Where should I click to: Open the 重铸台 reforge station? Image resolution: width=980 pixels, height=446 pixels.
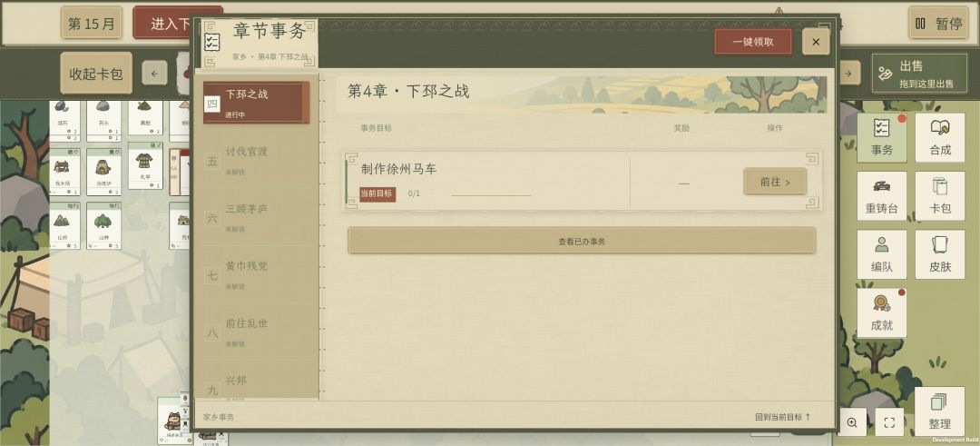pos(881,196)
